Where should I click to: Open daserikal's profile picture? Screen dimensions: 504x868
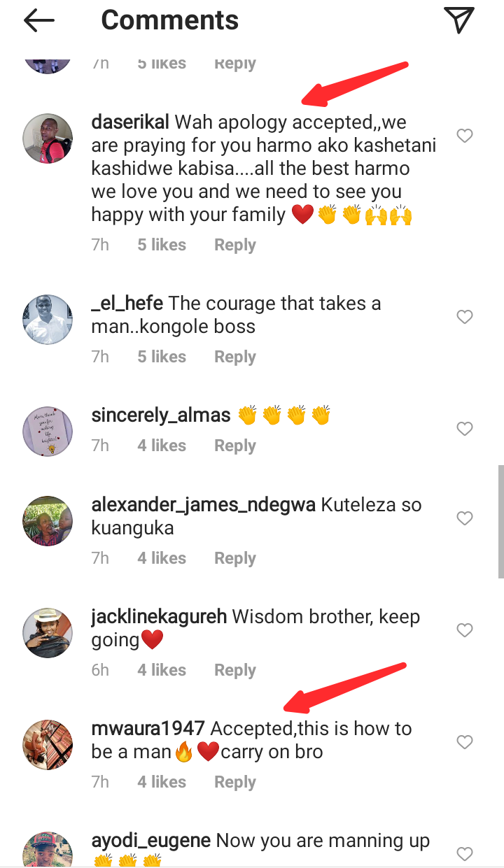tap(48, 136)
